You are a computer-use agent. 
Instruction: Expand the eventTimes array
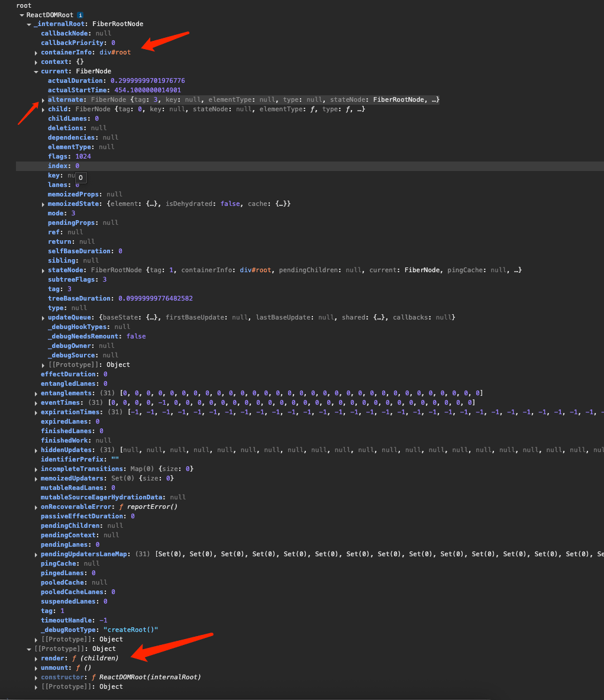point(36,403)
